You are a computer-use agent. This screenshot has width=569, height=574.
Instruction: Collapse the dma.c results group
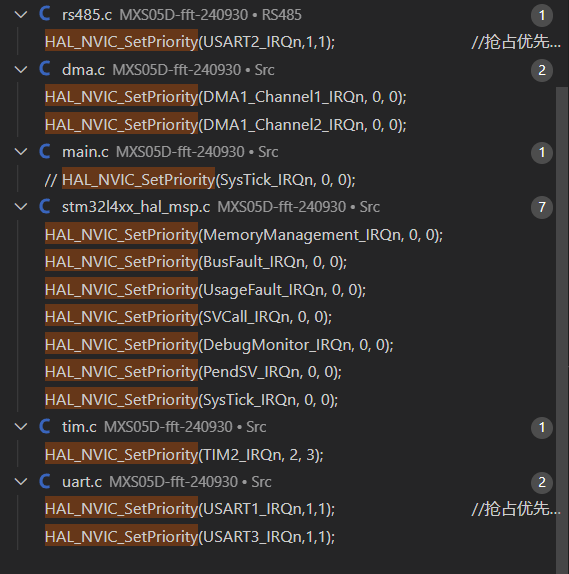[21, 70]
